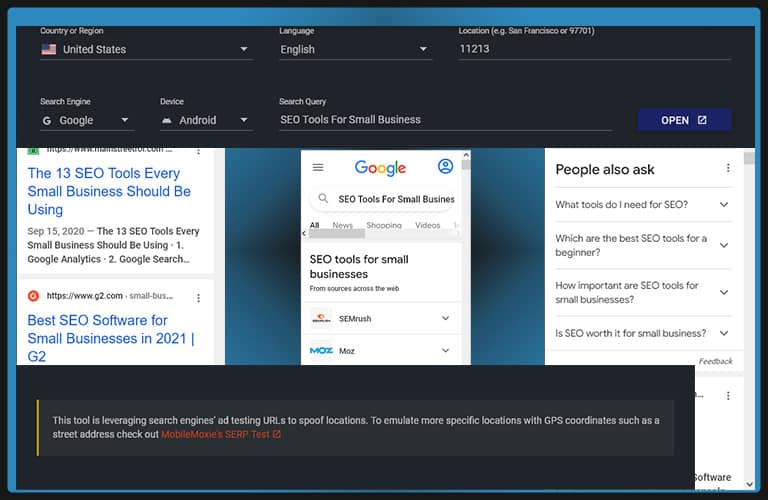This screenshot has width=768, height=500.
Task: Click the SEMrush logo icon
Action: pyautogui.click(x=321, y=318)
